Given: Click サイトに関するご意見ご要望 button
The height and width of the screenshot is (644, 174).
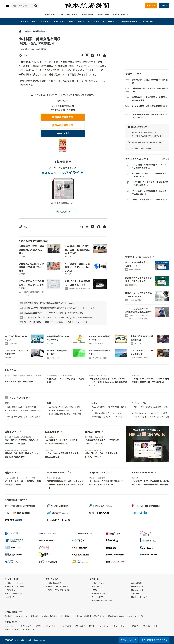Looking at the screenshot, I should (x=154, y=640).
